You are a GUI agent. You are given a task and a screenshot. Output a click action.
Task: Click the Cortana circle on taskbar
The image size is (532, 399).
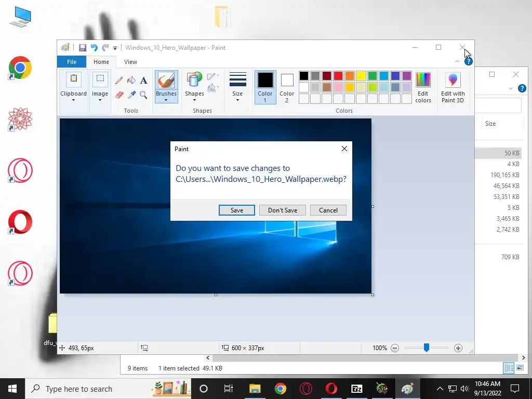204,389
